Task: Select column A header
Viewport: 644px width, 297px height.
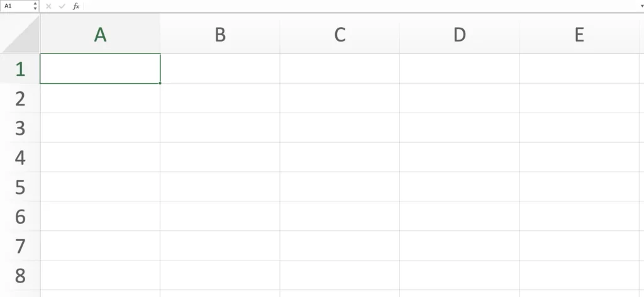Action: (100, 35)
